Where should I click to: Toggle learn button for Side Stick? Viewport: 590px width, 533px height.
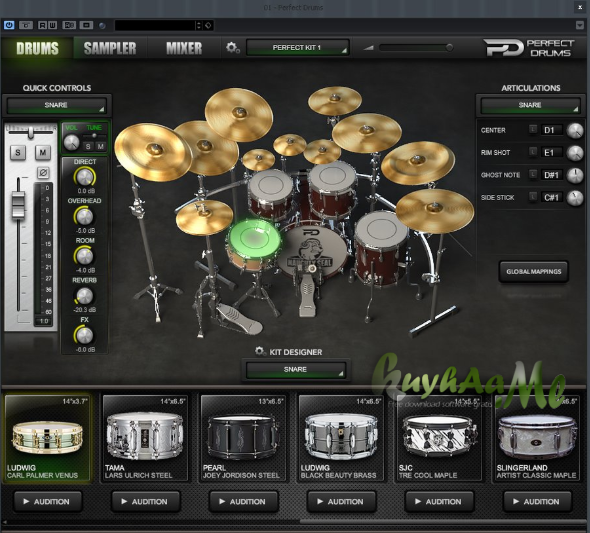(x=533, y=197)
